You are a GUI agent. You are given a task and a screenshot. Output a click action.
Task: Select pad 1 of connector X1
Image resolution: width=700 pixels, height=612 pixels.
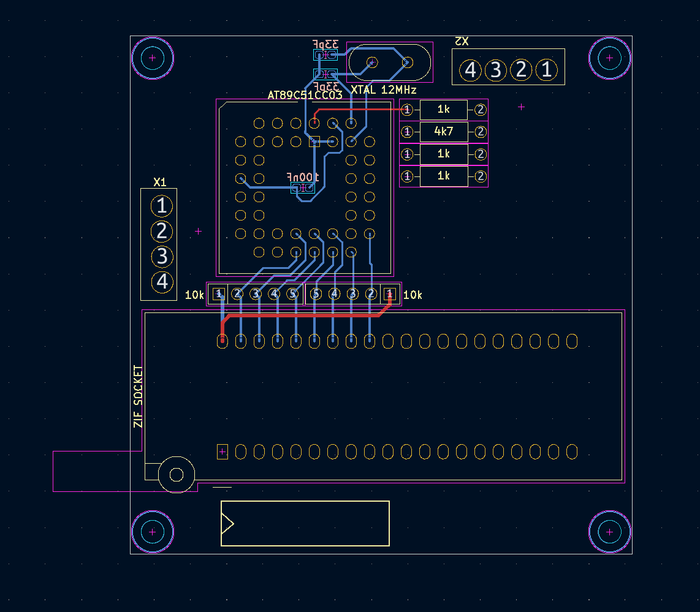coord(162,206)
